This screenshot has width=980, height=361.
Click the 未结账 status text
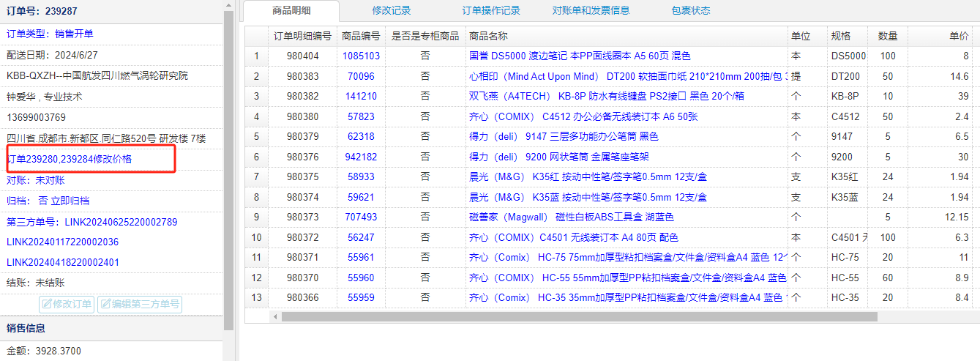[x=51, y=283]
